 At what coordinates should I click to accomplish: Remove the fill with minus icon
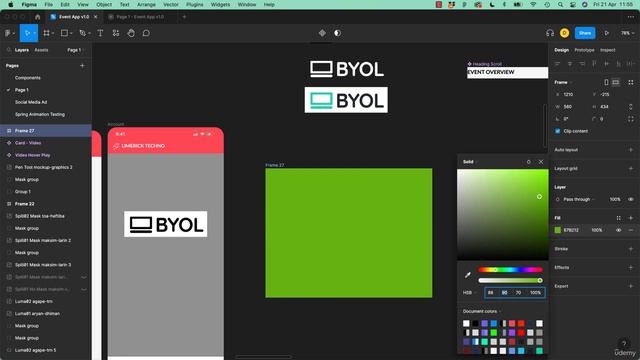631,230
